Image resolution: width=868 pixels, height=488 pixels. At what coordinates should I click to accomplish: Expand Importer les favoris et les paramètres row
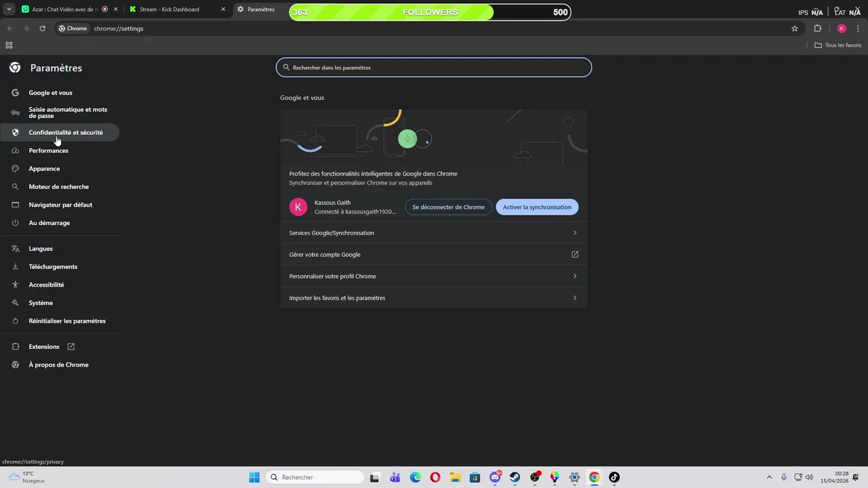pos(434,298)
